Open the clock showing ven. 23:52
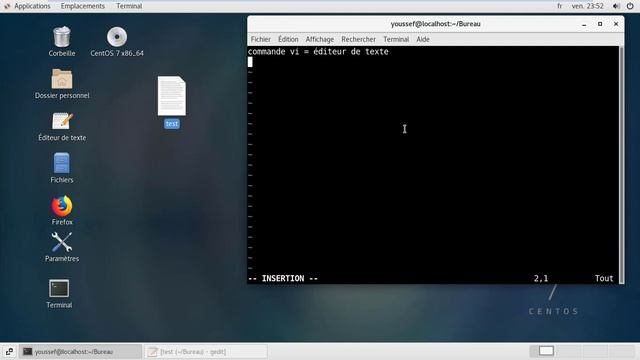This screenshot has height=360, width=640. point(587,6)
